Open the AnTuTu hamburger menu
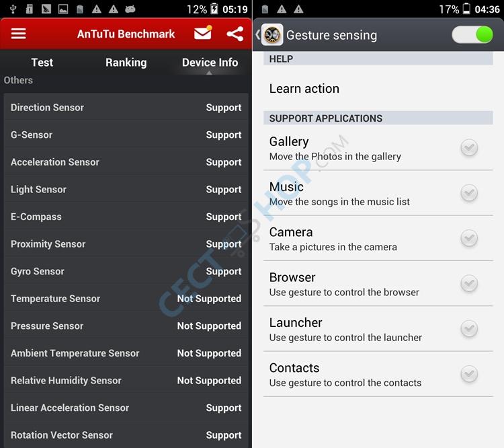This screenshot has height=448, width=504. coord(18,34)
